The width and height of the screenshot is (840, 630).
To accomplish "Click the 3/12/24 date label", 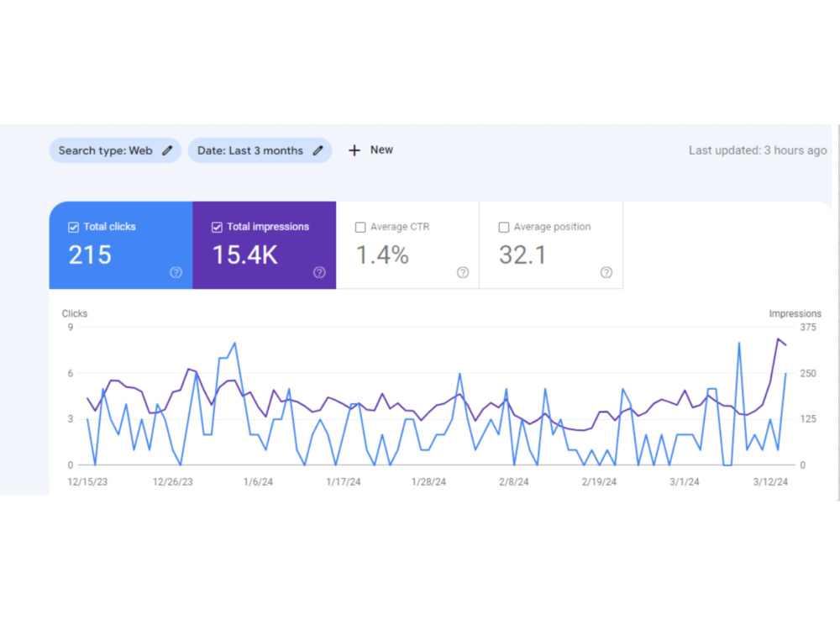I will pyautogui.click(x=770, y=481).
